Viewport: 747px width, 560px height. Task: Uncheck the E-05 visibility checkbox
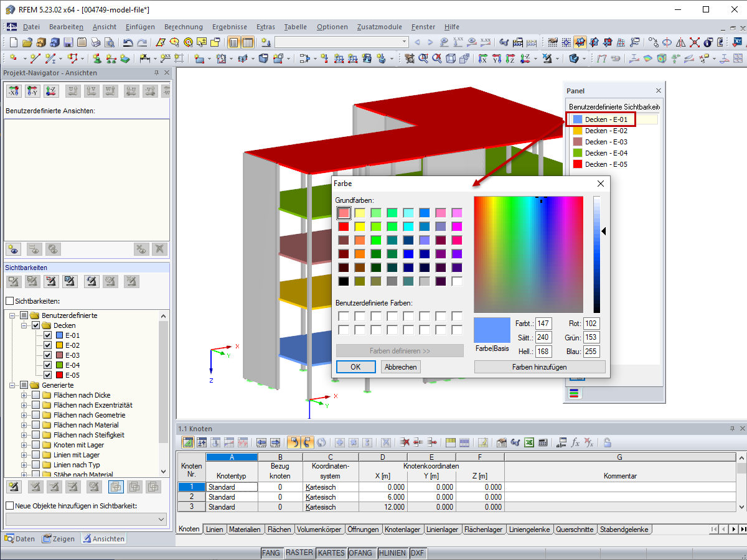coord(47,375)
